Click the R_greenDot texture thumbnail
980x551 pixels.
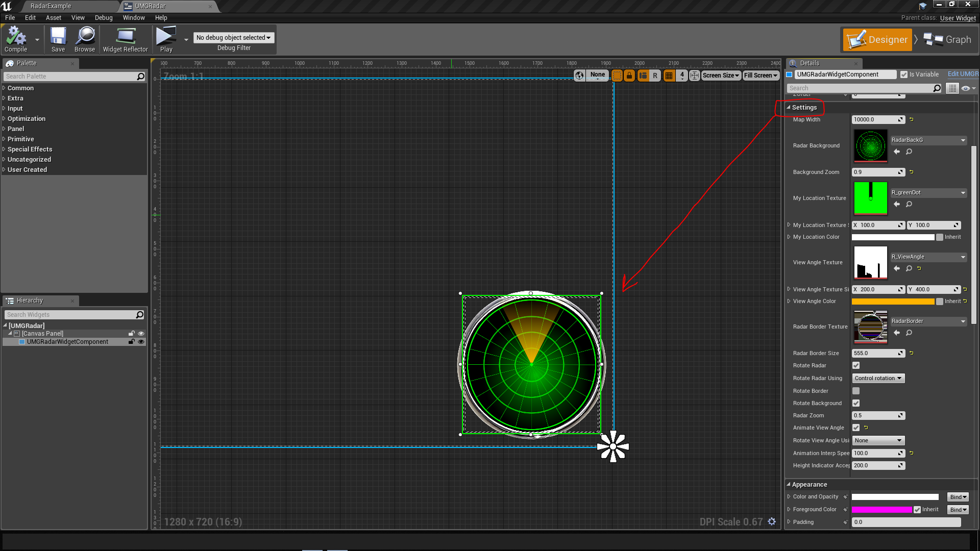(x=870, y=197)
